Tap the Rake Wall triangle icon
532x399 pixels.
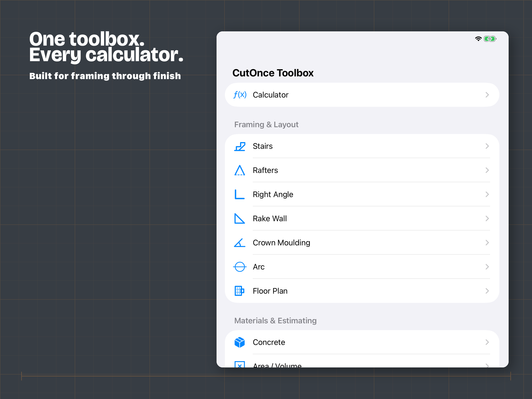pos(240,219)
